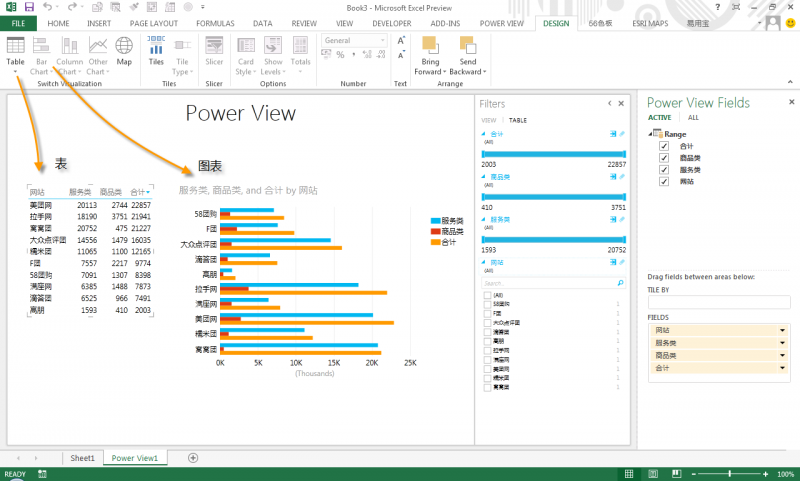800x481 pixels.
Task: Open Excel Help question mark
Action: point(717,7)
